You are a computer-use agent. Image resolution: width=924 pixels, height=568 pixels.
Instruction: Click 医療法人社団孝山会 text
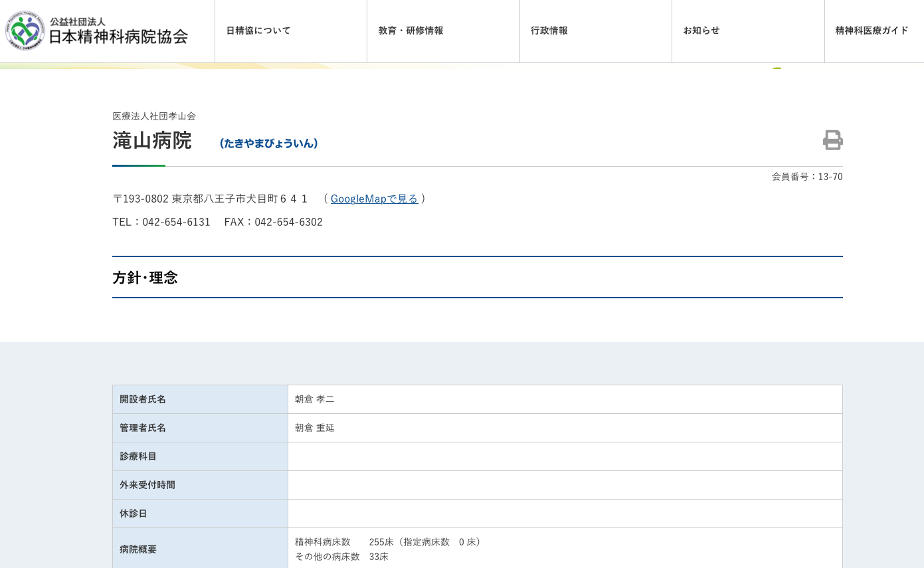point(154,116)
